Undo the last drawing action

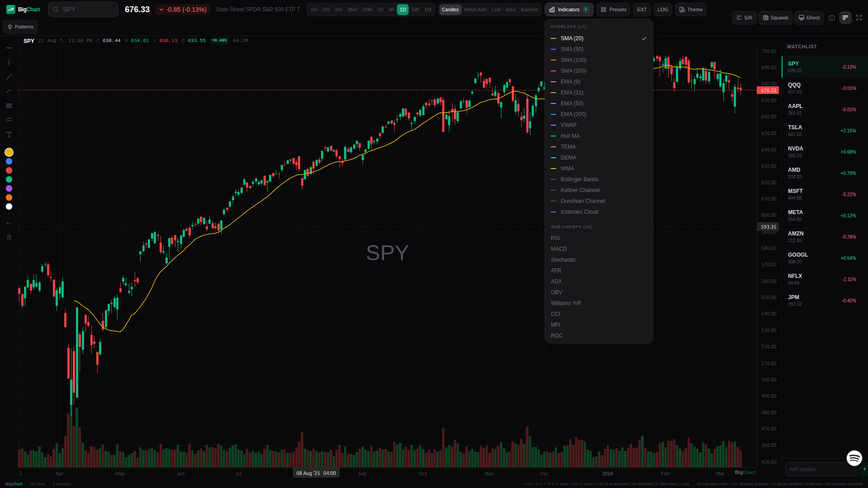[x=9, y=223]
